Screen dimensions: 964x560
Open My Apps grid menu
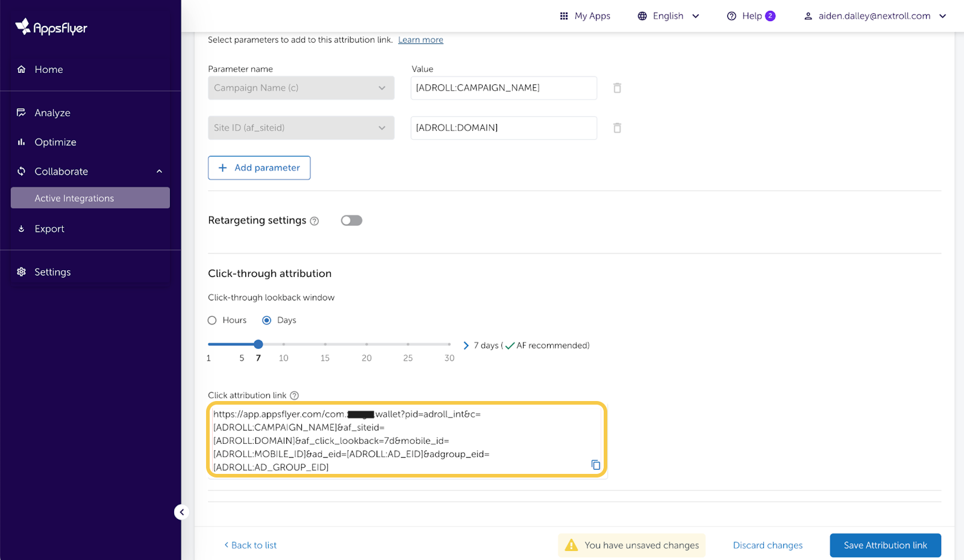pos(584,16)
